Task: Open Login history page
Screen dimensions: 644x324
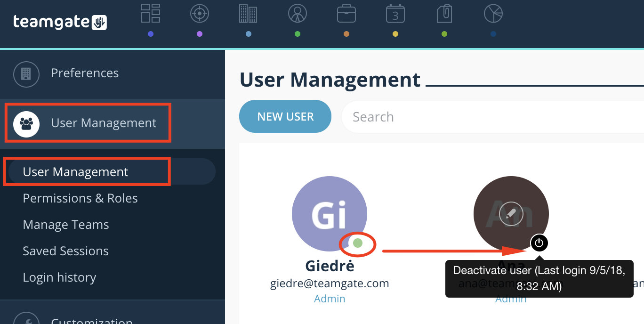Action: tap(59, 277)
